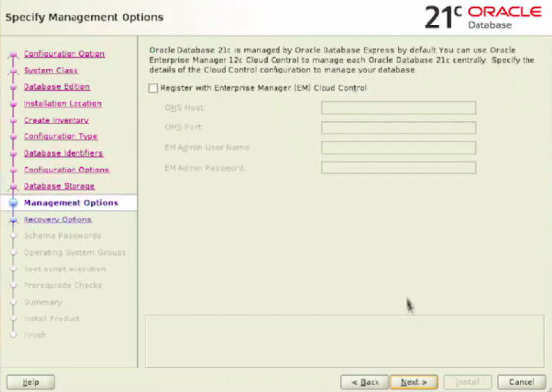Enable Register with Enterprise Manager Cloud Control checkbox

point(153,88)
